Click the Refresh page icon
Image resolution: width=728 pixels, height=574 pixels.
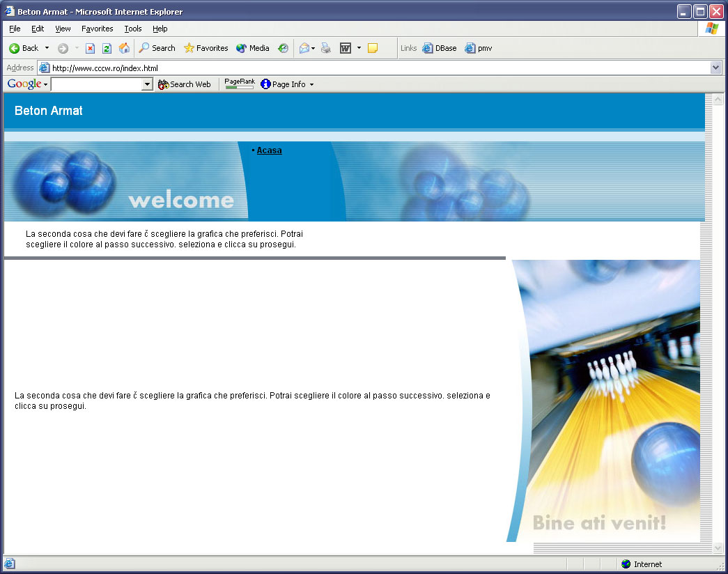107,48
